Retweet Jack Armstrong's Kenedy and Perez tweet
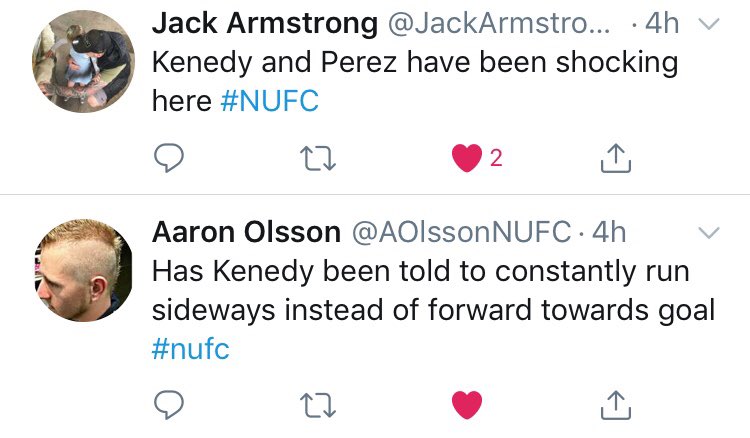The image size is (750, 438). click(x=318, y=159)
